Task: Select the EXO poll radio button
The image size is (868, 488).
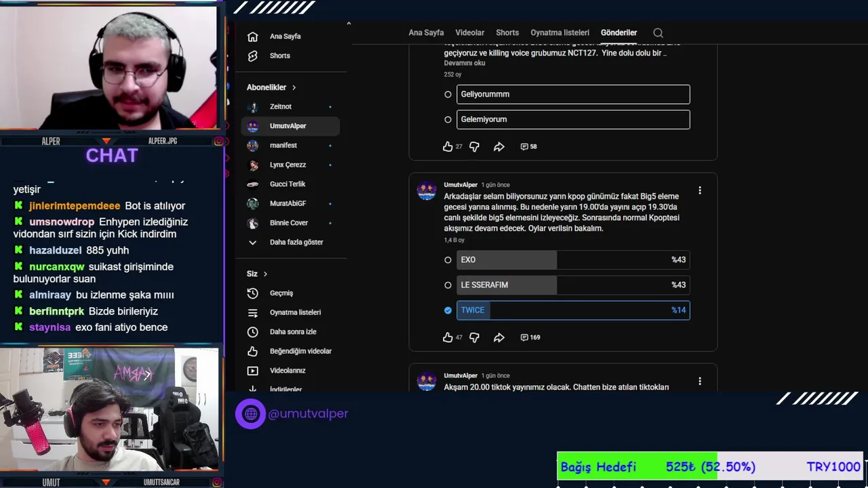Action: [x=448, y=260]
